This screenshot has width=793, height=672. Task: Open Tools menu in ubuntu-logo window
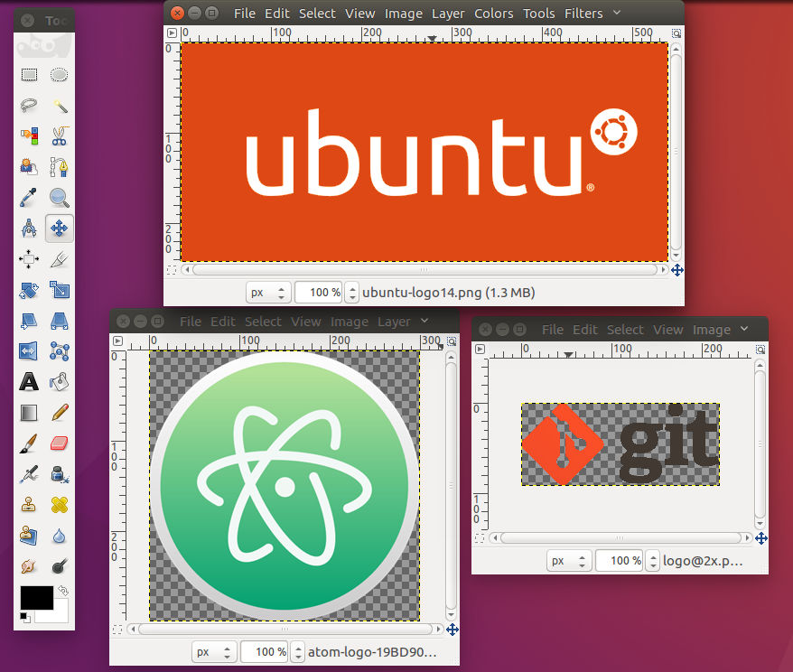tap(538, 14)
